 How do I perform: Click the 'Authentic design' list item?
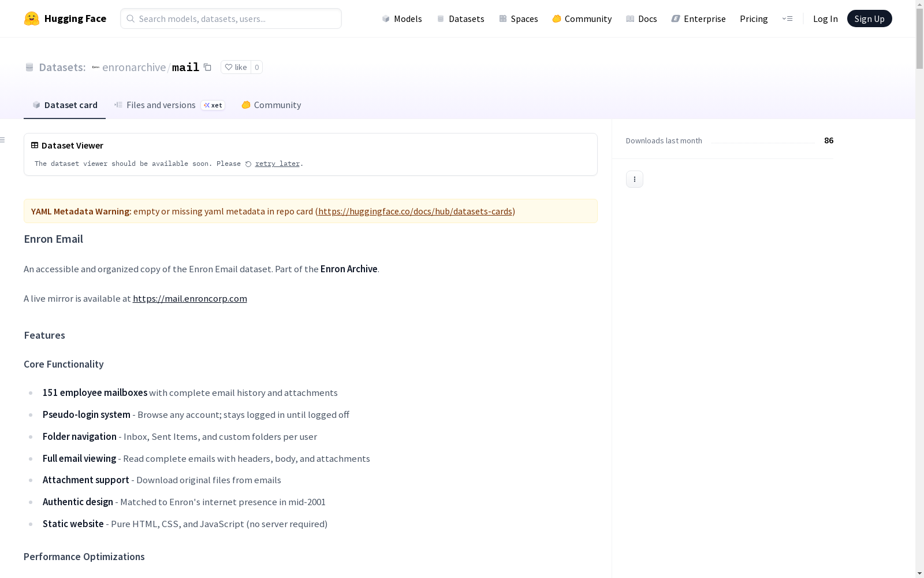[x=184, y=502]
